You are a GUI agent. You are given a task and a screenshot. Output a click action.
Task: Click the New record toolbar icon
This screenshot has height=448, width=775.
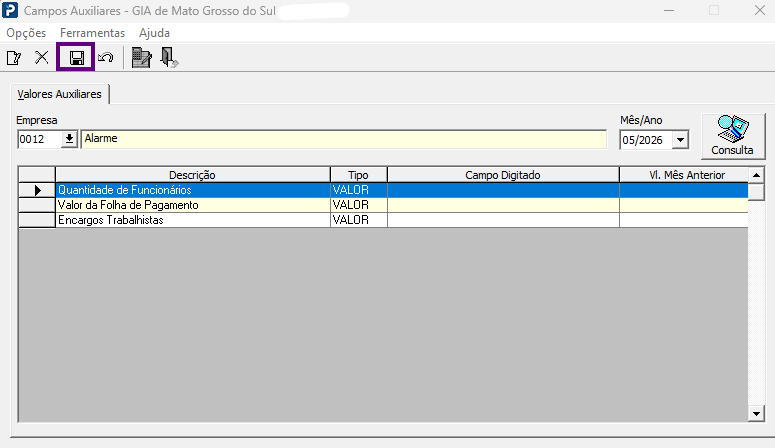click(14, 58)
